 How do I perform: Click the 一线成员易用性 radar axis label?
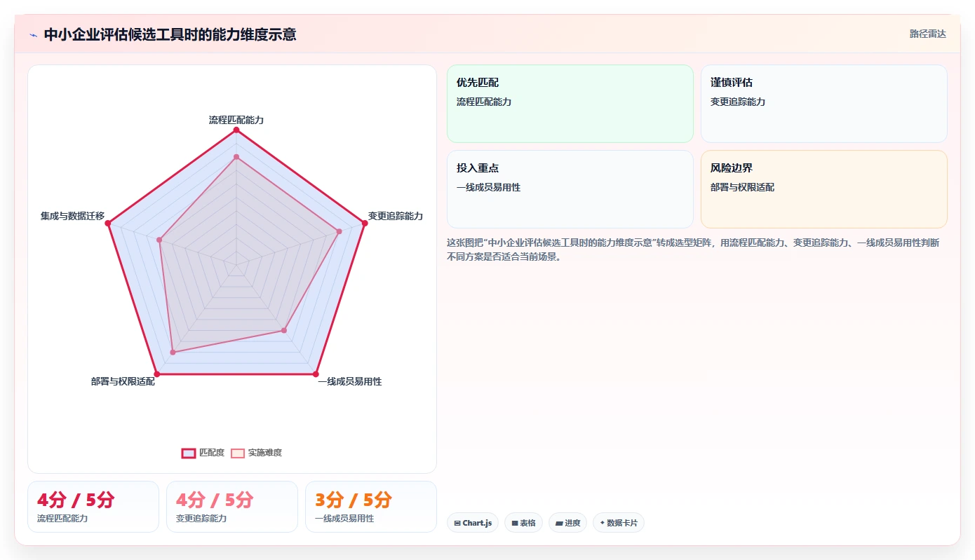click(350, 381)
